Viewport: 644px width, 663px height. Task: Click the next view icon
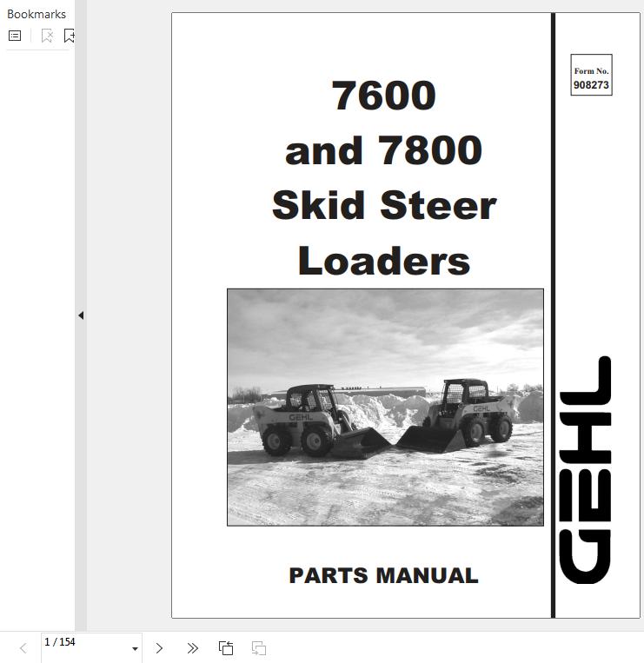pos(259,648)
